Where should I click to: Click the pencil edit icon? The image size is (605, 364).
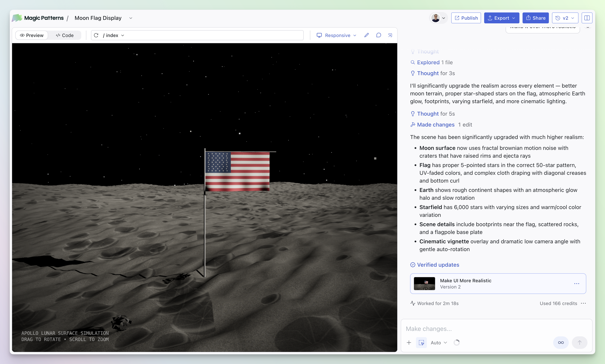pyautogui.click(x=367, y=35)
